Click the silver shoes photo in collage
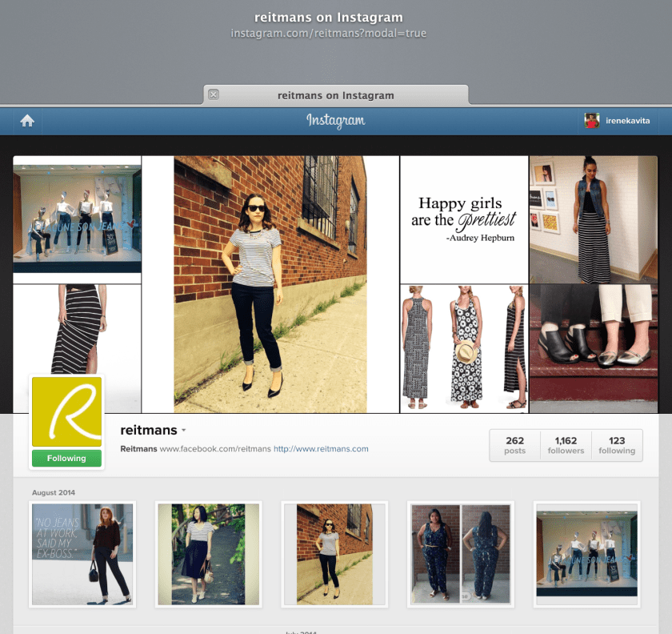The image size is (672, 634). pos(593,348)
